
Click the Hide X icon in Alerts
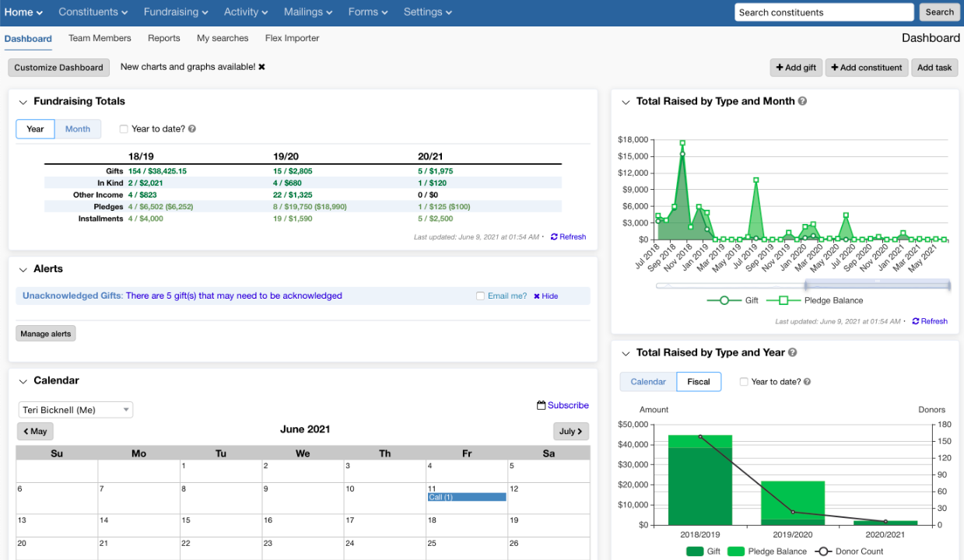[537, 296]
